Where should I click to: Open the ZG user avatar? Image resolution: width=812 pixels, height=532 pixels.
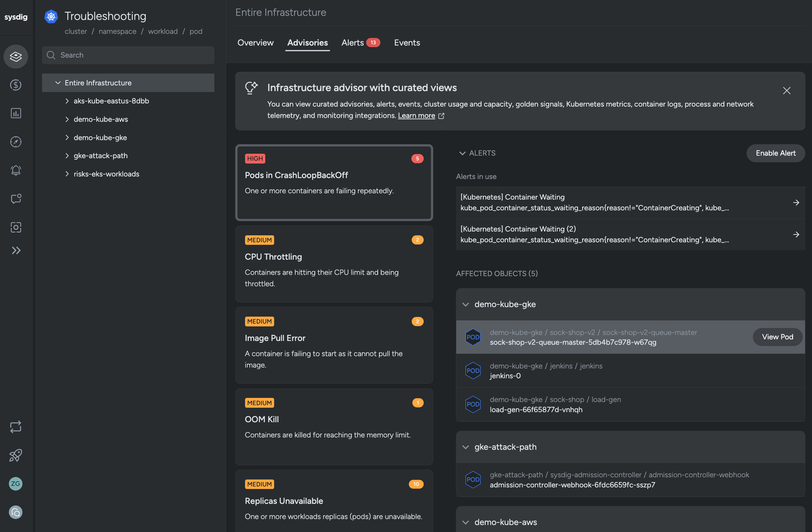click(x=16, y=484)
